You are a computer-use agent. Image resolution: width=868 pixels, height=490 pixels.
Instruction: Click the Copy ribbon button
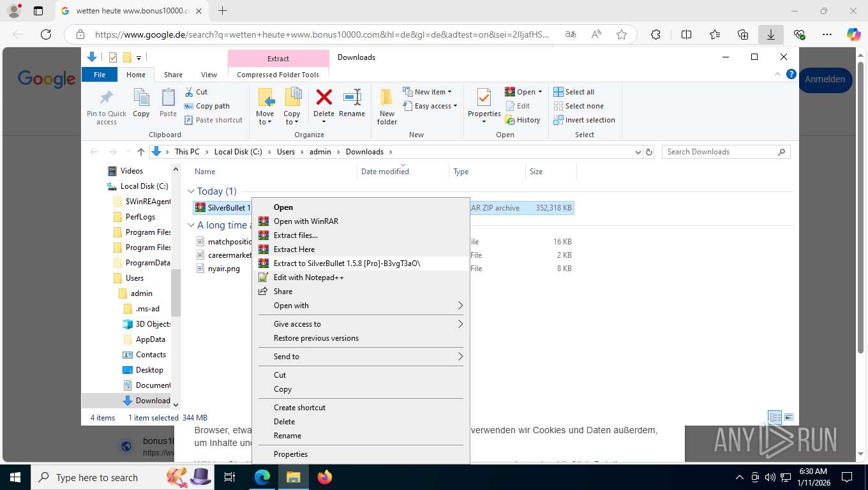tap(141, 104)
